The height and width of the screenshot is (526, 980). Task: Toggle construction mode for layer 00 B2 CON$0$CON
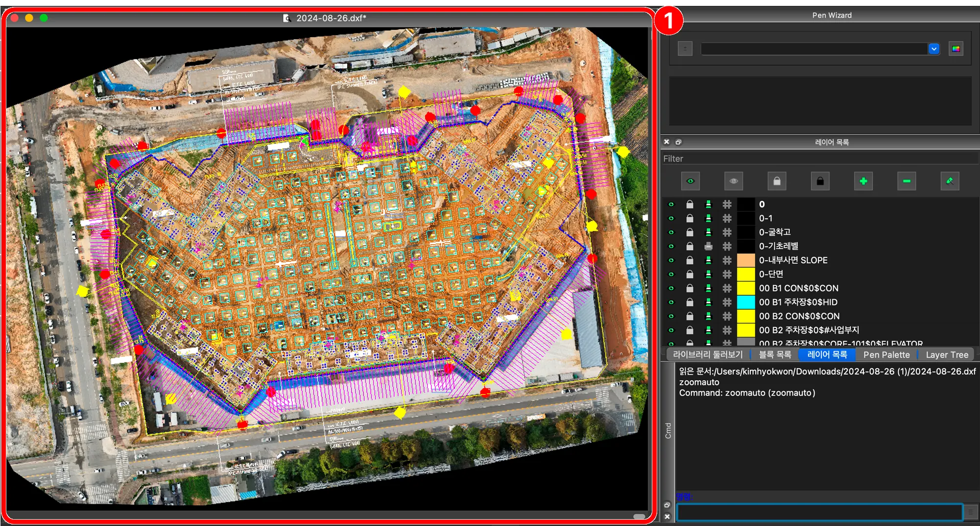tap(727, 316)
